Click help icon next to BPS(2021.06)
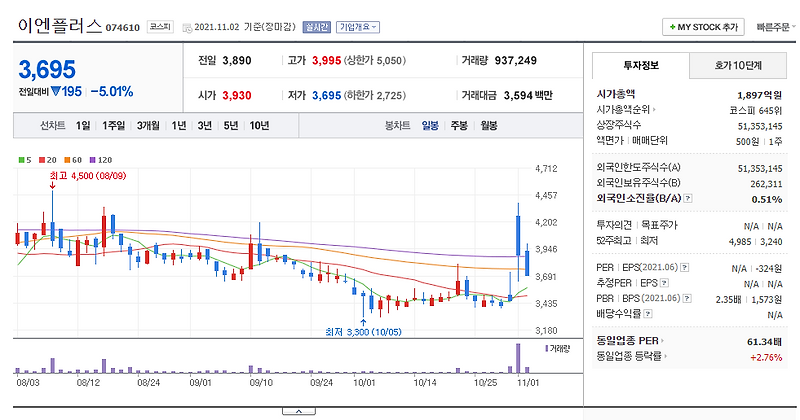 click(x=687, y=299)
